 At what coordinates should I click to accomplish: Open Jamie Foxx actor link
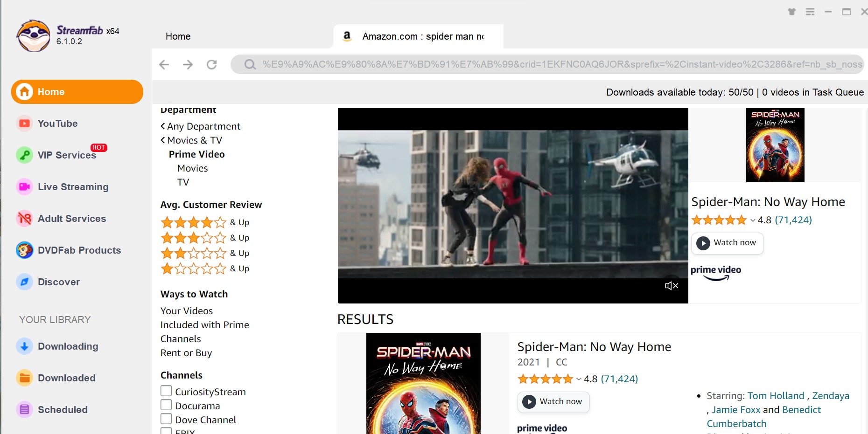(x=736, y=410)
